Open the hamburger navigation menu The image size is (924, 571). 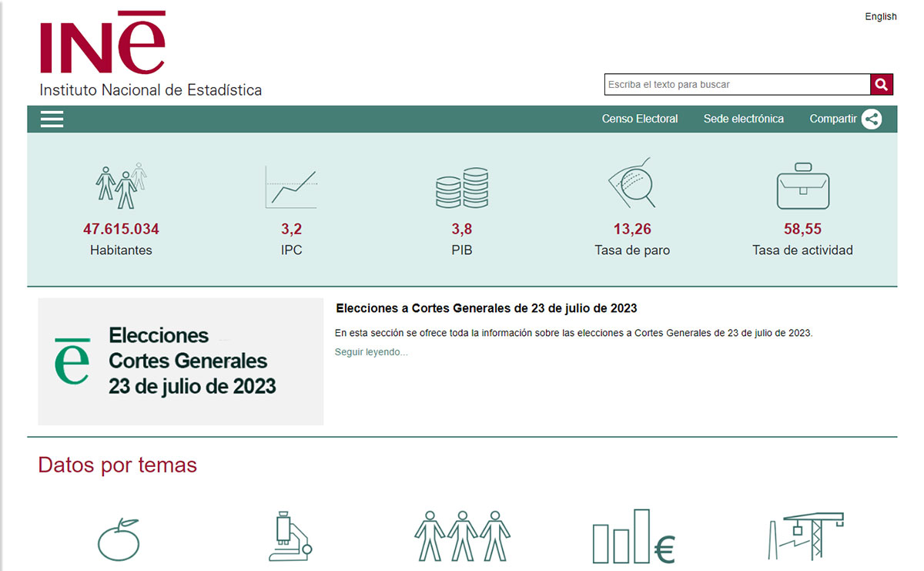click(52, 119)
